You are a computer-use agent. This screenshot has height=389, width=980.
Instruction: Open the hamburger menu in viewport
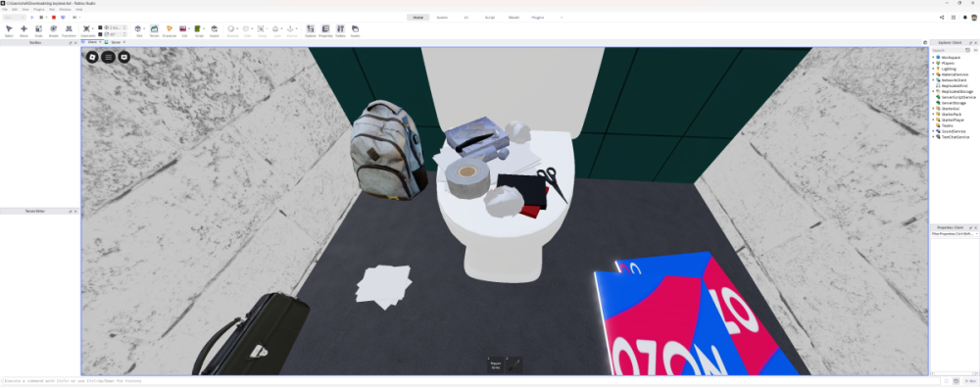(x=108, y=57)
